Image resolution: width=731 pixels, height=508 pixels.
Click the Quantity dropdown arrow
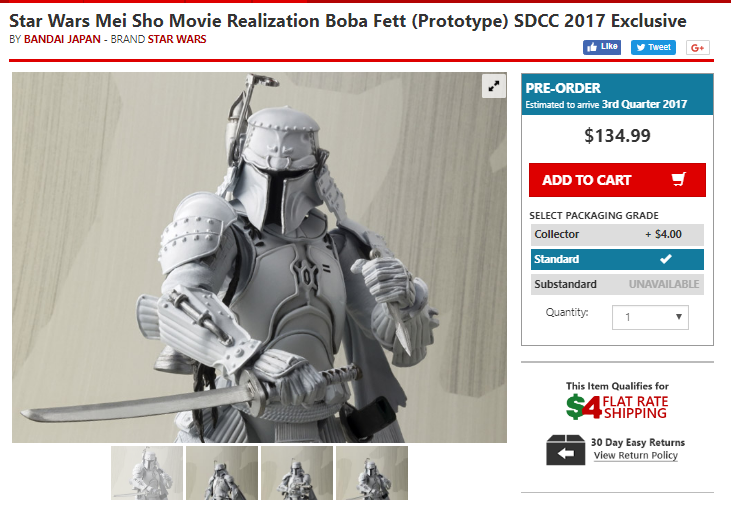click(x=679, y=317)
